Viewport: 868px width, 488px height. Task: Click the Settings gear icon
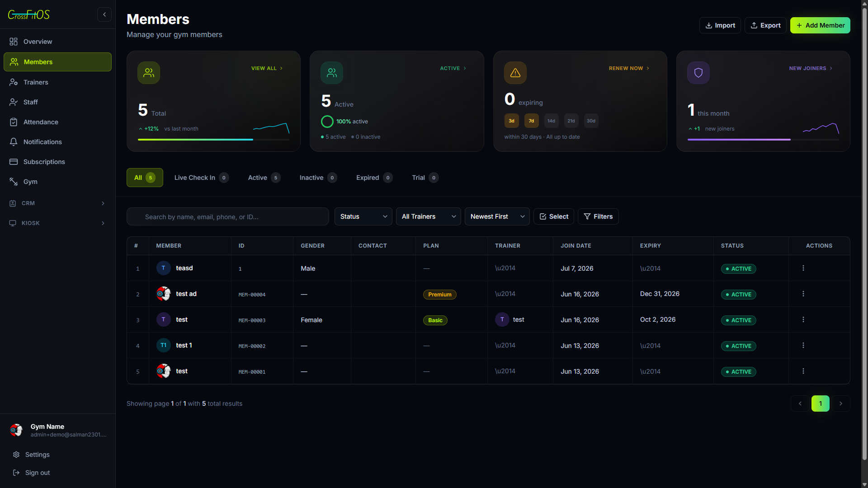pos(16,455)
